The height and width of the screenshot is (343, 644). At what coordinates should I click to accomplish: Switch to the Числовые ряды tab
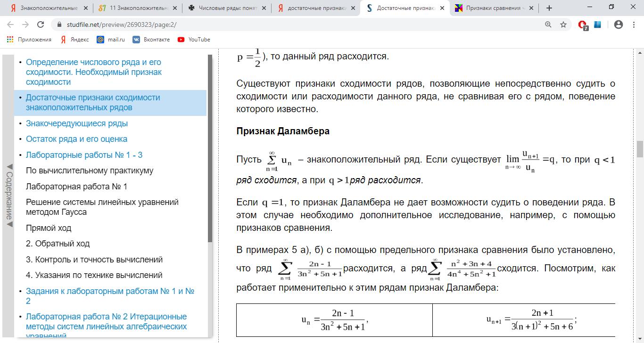tap(226, 8)
